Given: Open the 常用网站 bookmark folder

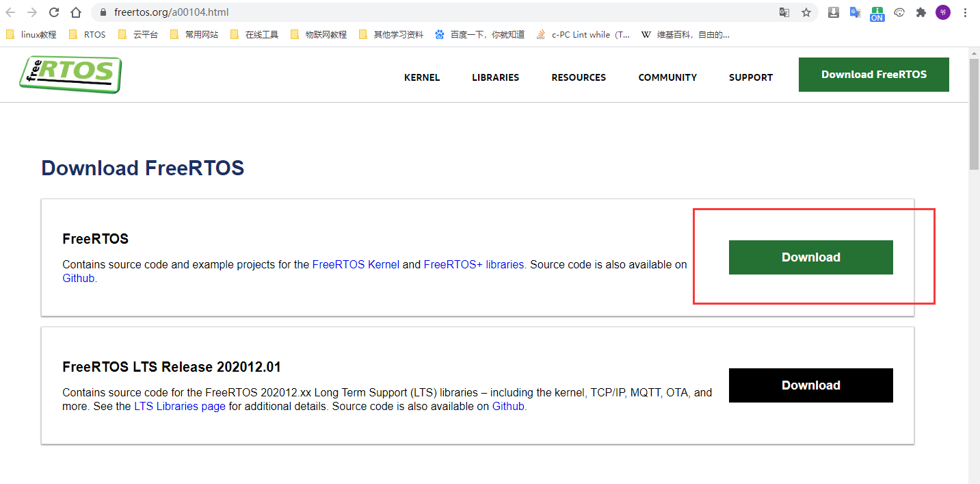Looking at the screenshot, I should 194,34.
